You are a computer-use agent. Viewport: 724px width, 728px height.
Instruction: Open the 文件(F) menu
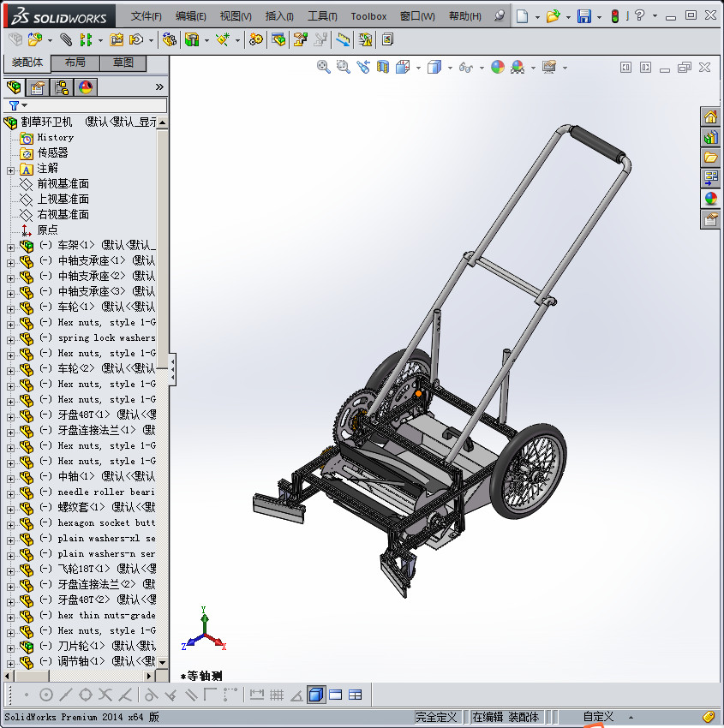coord(147,16)
